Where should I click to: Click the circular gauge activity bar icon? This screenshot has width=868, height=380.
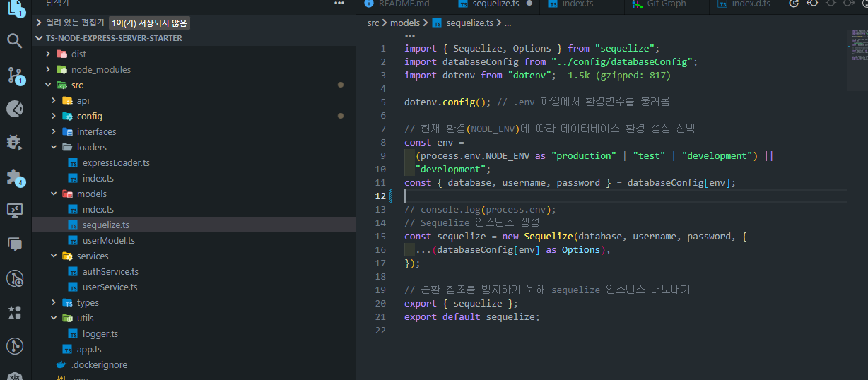click(x=15, y=108)
